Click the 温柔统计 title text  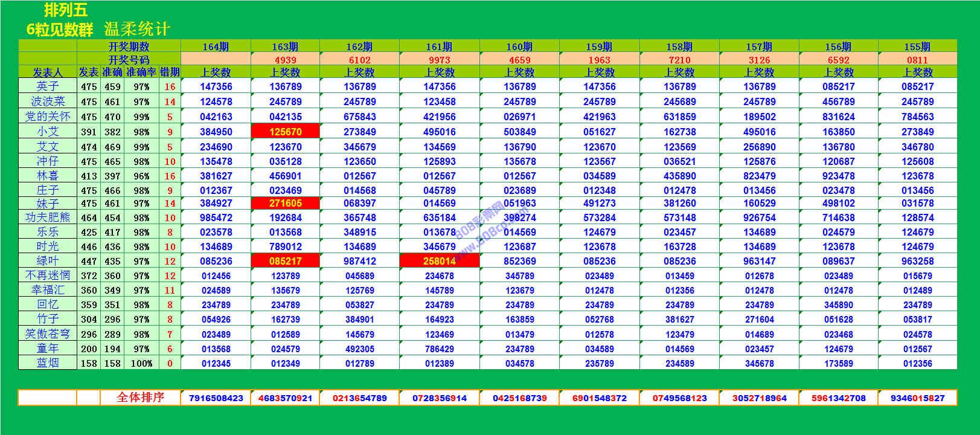pos(137,29)
